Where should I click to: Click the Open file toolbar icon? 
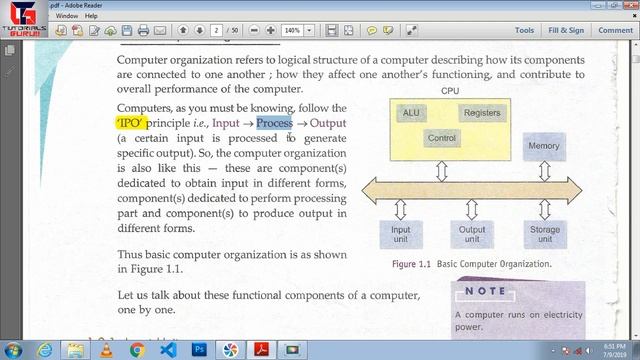[61, 30]
